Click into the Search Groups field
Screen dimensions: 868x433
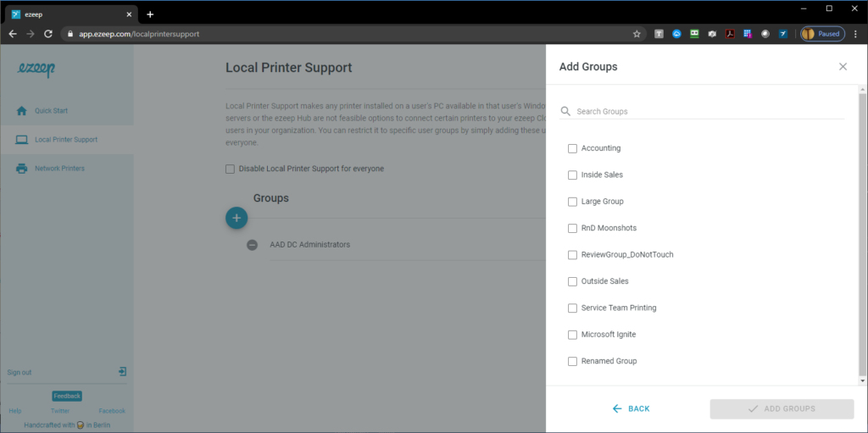click(x=709, y=111)
